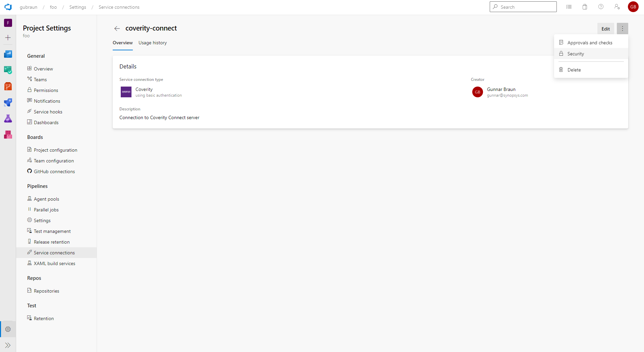Open the project settings gear icon
The height and width of the screenshot is (352, 644).
(8, 329)
